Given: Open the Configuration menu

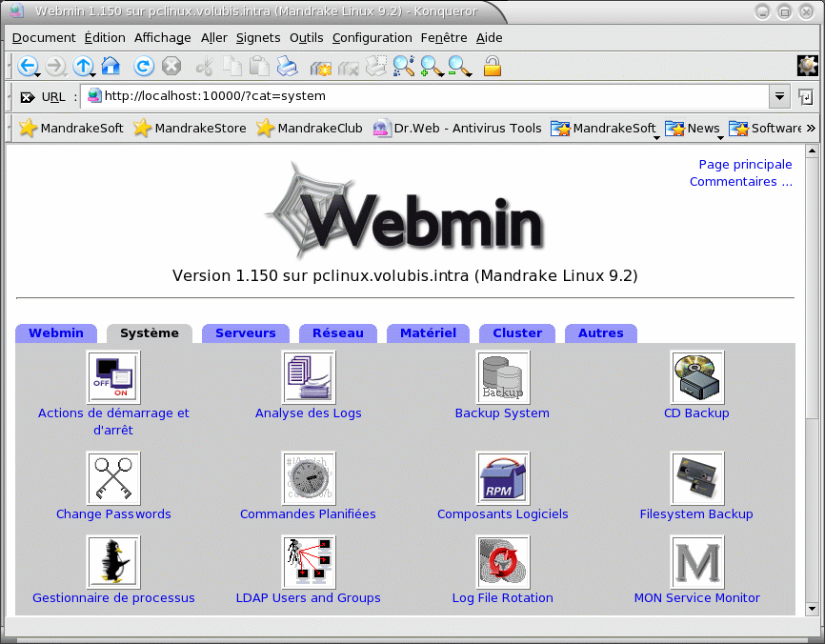Looking at the screenshot, I should [x=372, y=38].
